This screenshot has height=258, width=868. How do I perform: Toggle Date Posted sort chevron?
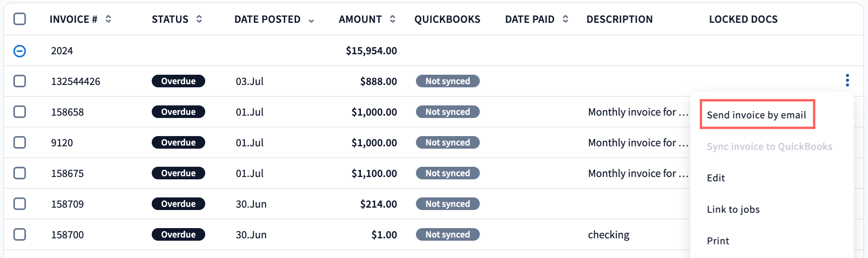311,20
